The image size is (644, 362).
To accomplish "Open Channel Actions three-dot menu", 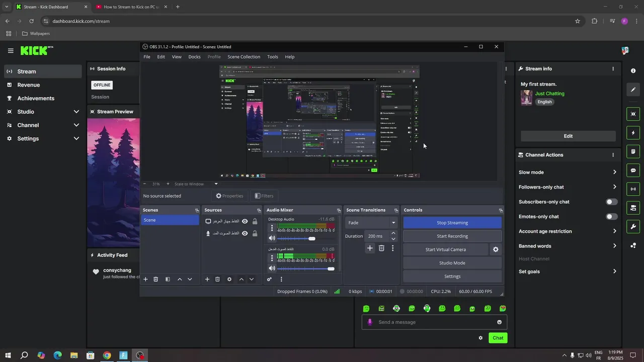I will [613, 155].
